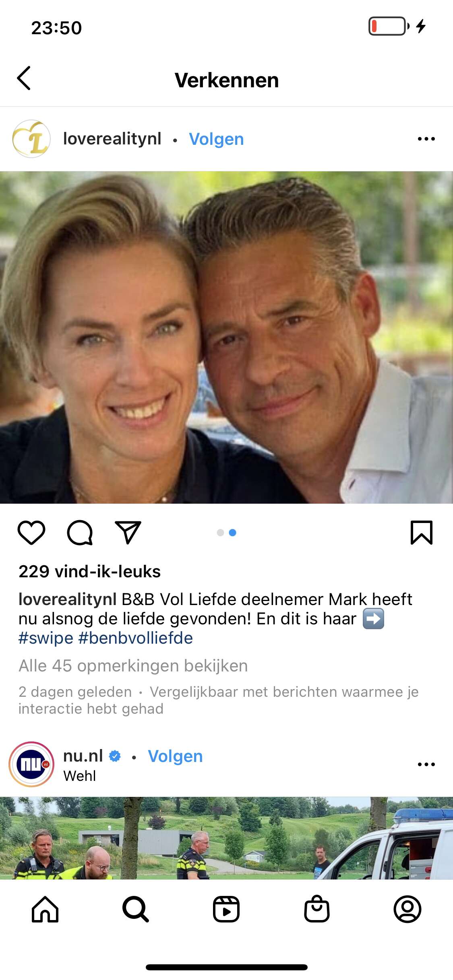This screenshot has width=453, height=980.
Task: Open comments via speech bubble icon
Action: (x=80, y=533)
